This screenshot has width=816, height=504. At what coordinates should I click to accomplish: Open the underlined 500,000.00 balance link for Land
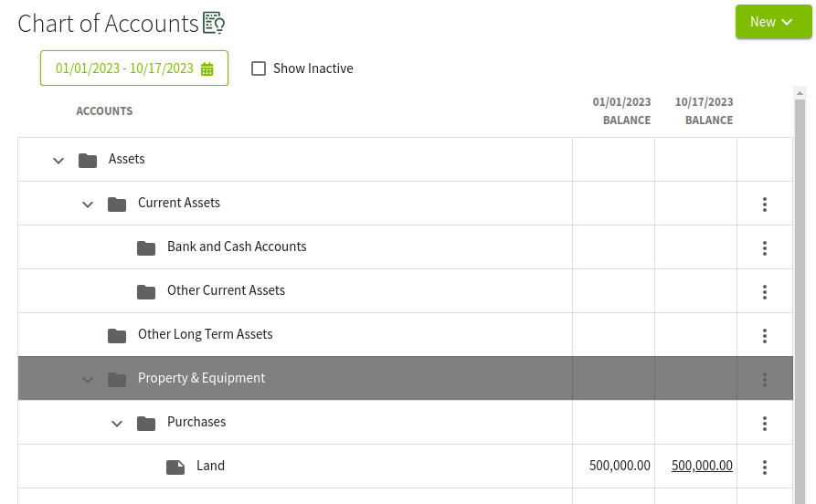(x=702, y=466)
